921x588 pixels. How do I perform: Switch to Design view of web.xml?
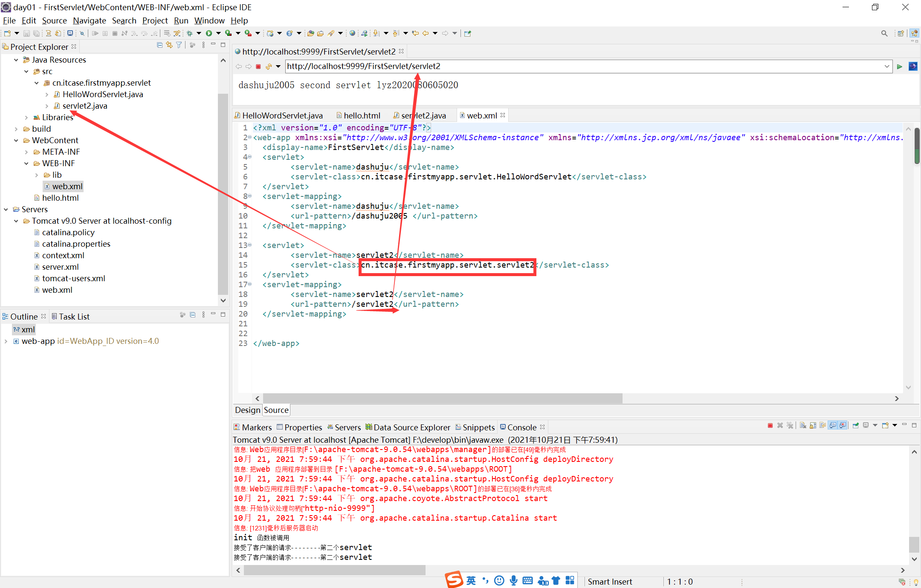click(x=247, y=410)
